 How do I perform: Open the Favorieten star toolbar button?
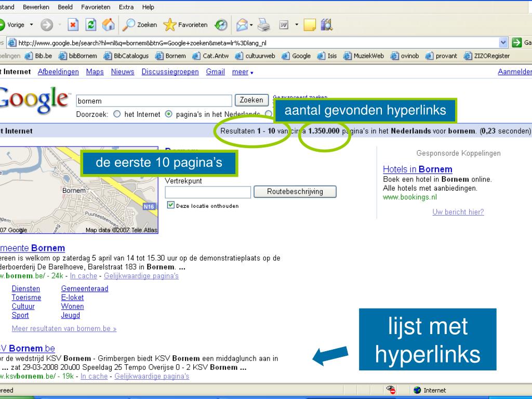coord(185,25)
